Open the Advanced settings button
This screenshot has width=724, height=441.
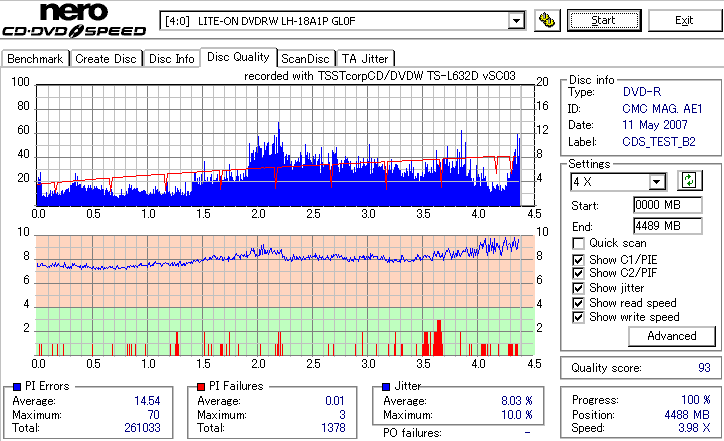[672, 336]
